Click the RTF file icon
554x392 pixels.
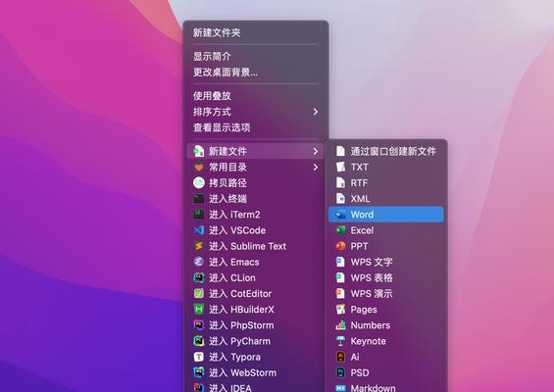(x=340, y=183)
